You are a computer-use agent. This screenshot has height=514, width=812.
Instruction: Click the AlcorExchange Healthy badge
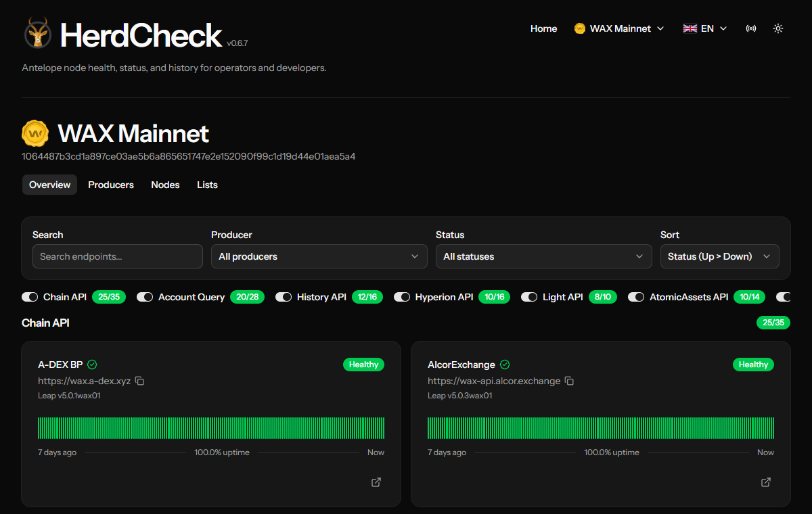pos(753,365)
